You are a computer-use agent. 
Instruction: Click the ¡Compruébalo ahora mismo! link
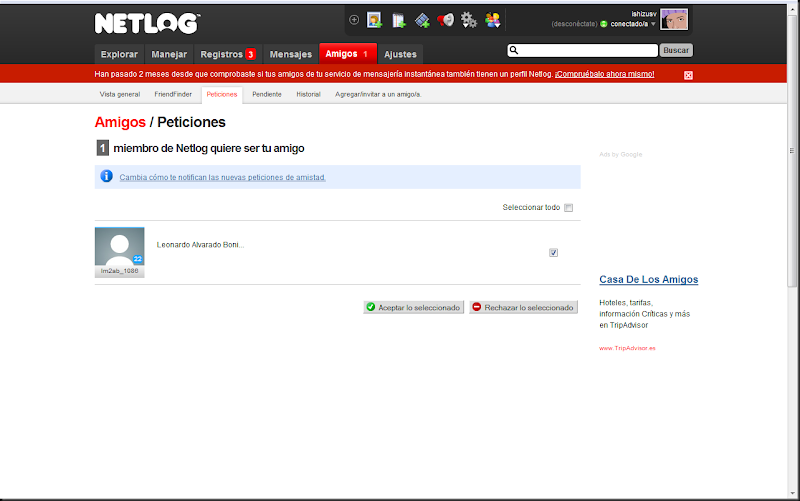click(605, 74)
